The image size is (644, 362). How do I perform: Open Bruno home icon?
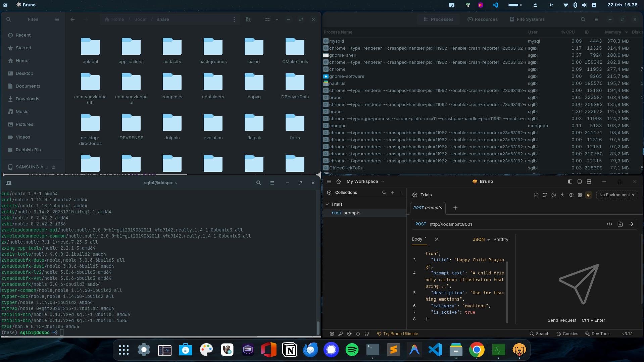click(x=339, y=182)
